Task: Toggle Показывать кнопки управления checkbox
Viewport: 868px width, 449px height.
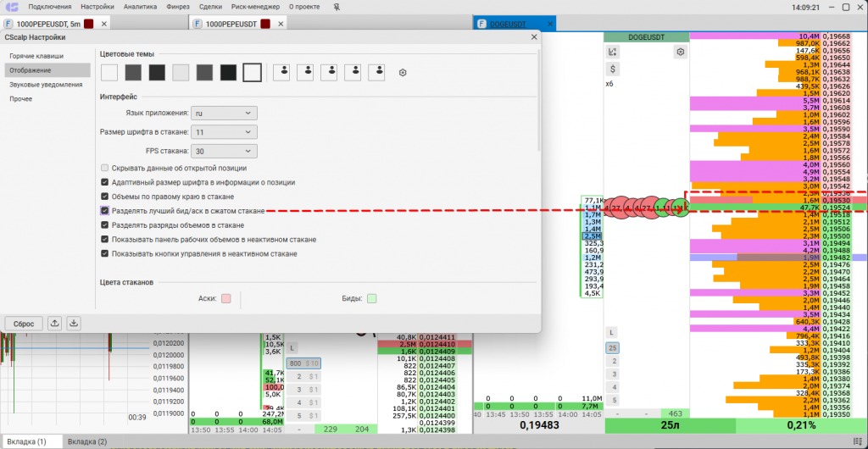Action: [104, 254]
